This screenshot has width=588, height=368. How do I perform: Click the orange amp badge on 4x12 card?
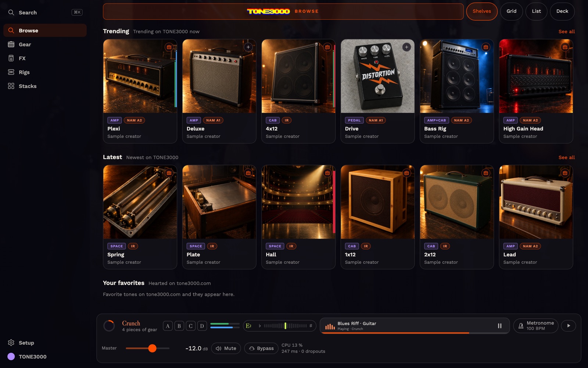[327, 47]
